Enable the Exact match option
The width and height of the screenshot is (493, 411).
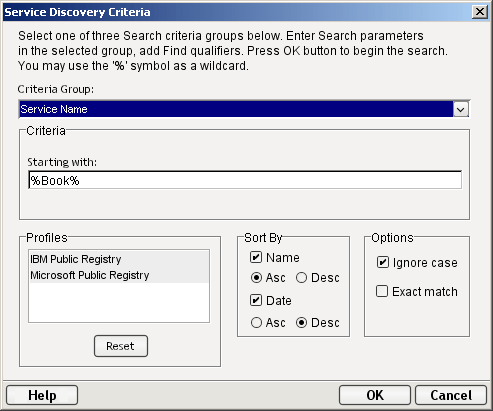382,291
